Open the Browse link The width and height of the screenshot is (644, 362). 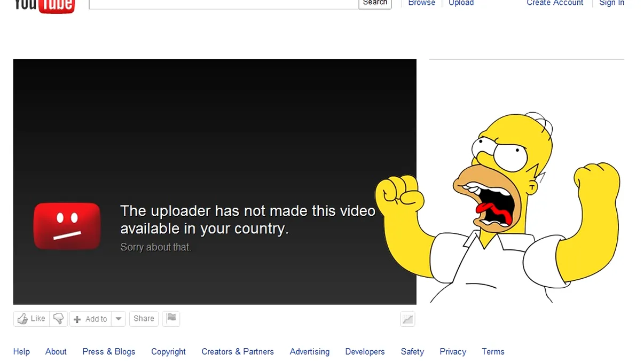tap(422, 3)
